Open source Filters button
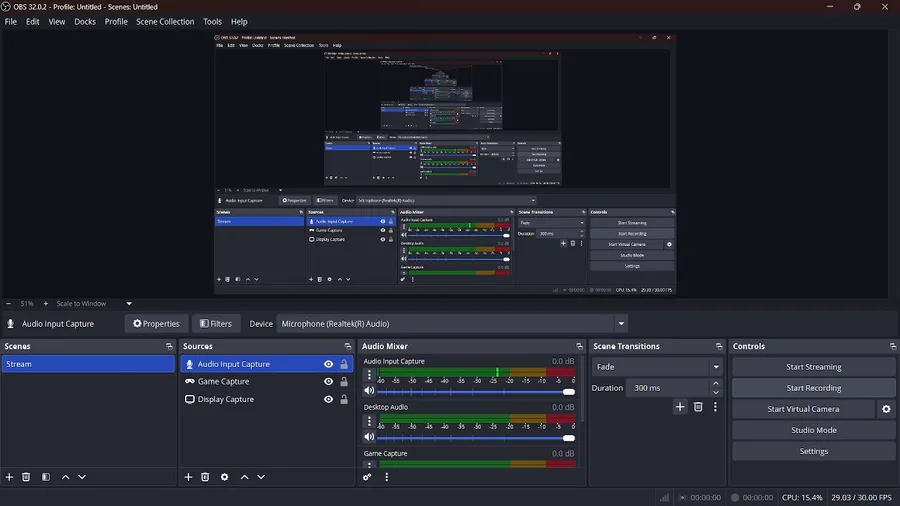The image size is (900, 506). click(216, 324)
